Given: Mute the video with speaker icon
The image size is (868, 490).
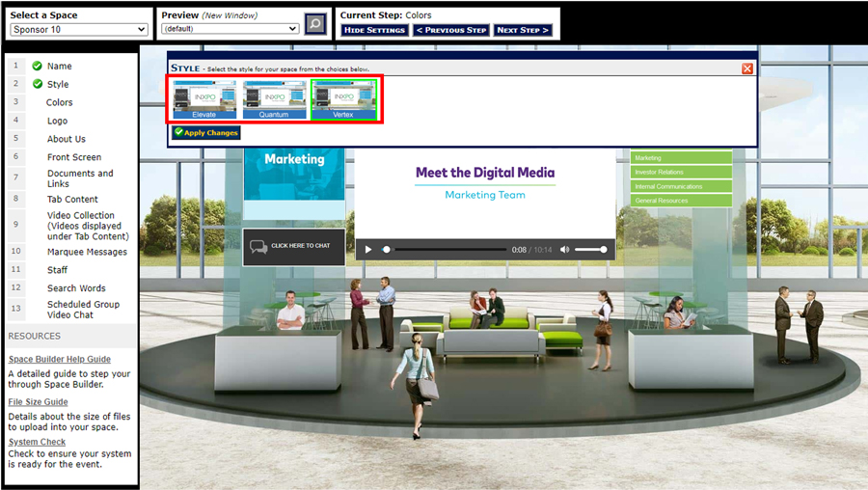Looking at the screenshot, I should 564,250.
